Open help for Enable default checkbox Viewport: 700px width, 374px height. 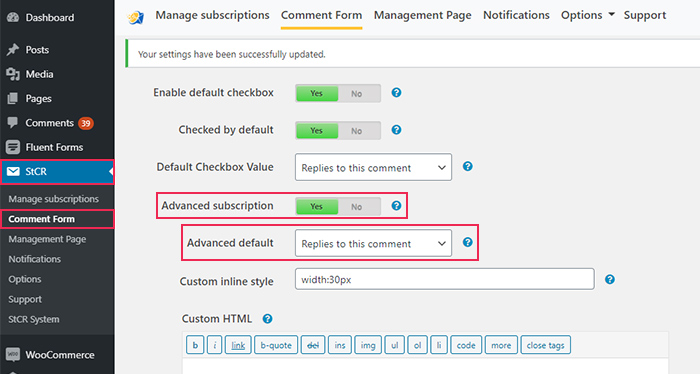[396, 92]
